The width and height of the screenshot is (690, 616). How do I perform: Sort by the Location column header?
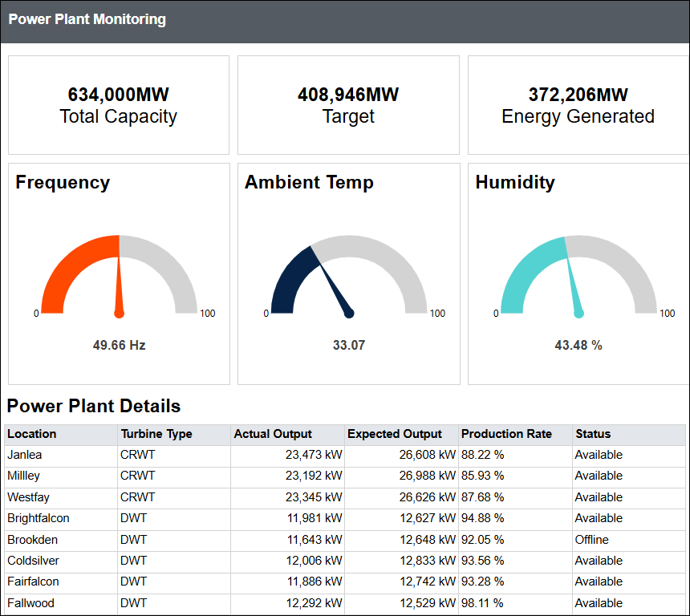tap(61, 434)
